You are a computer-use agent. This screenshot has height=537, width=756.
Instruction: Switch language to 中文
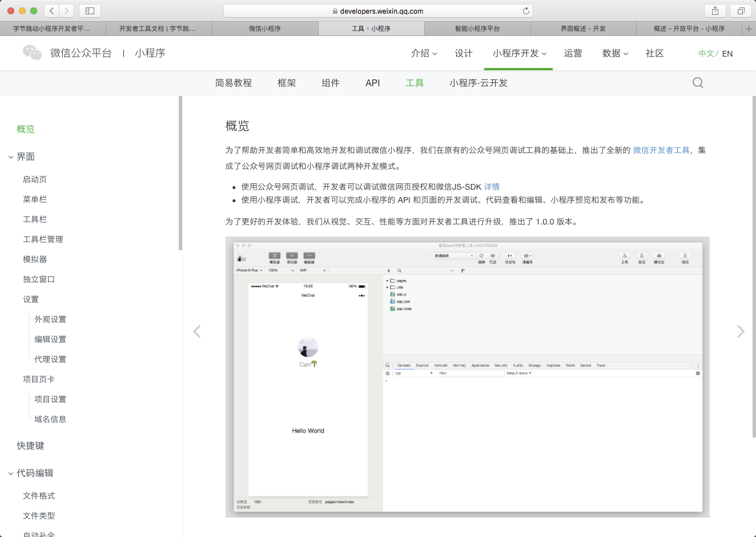(706, 54)
